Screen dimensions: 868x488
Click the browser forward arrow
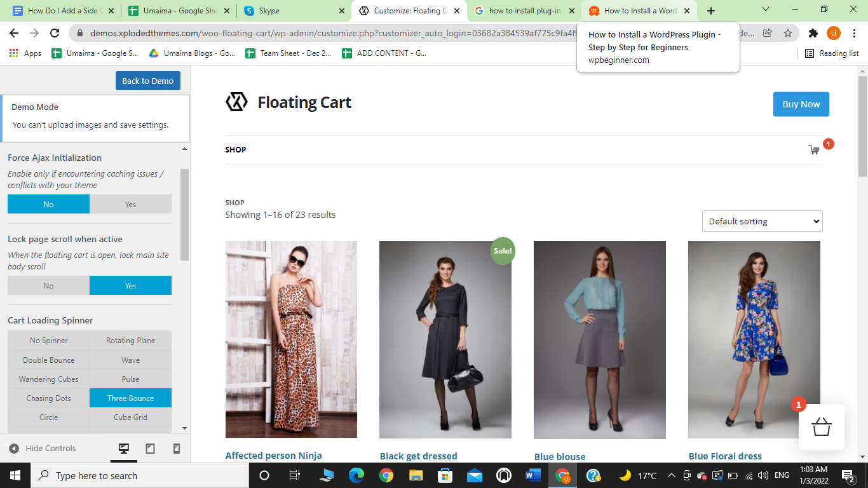coord(34,33)
